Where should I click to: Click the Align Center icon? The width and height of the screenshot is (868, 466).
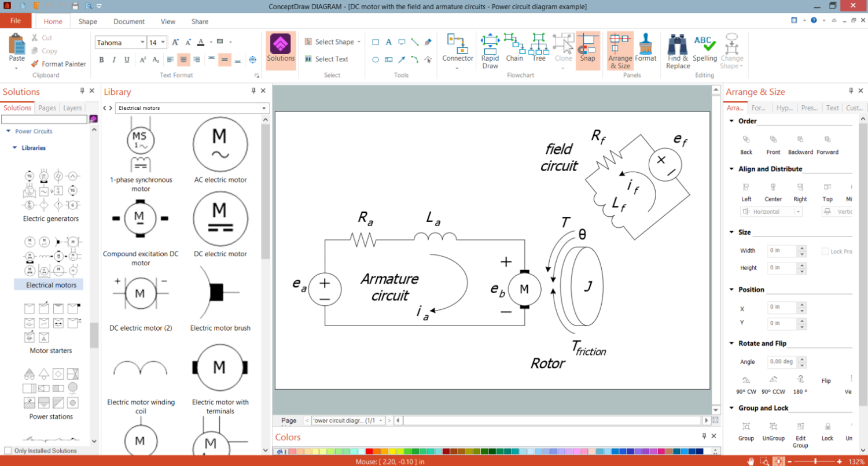(x=773, y=187)
